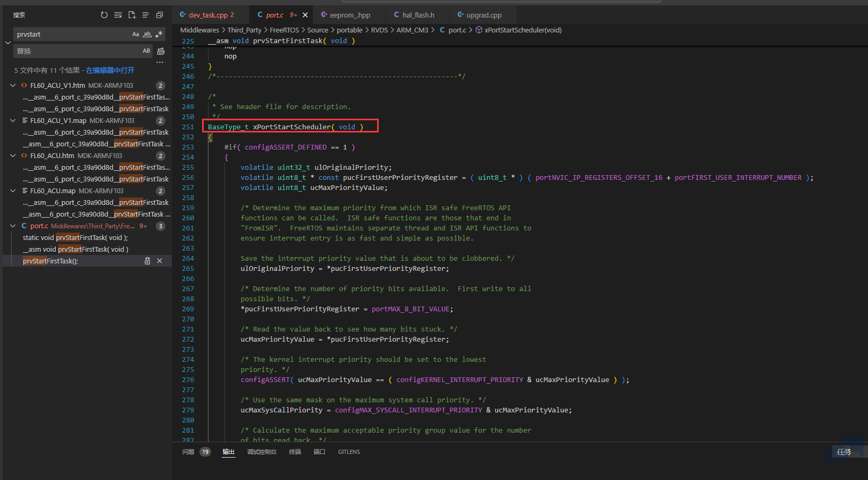The height and width of the screenshot is (480, 868).
Task: Open results in editor link
Action: pos(110,70)
